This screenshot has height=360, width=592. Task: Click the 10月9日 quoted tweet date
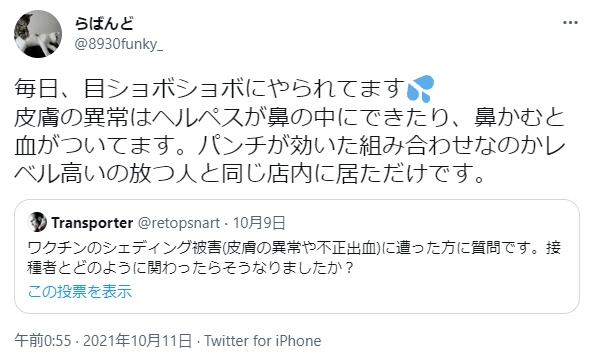[259, 223]
